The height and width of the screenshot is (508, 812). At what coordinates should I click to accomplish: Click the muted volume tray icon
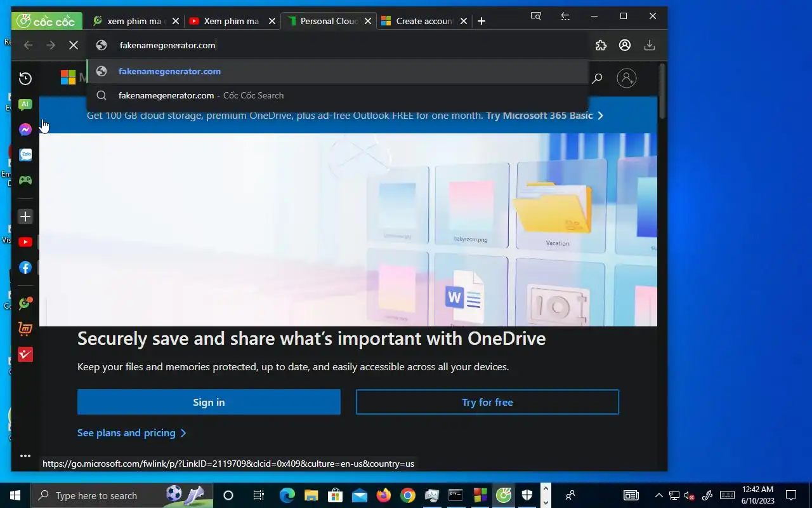[x=690, y=495]
